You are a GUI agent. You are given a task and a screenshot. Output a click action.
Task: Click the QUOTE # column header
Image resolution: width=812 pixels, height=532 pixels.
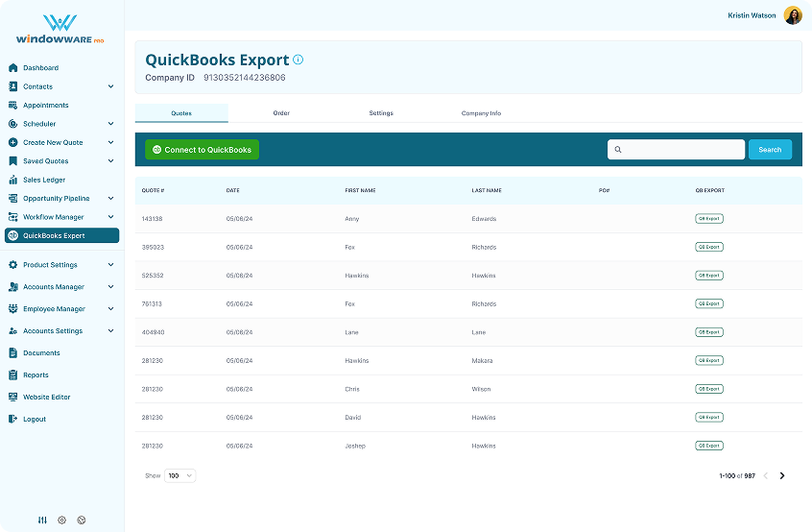click(153, 191)
